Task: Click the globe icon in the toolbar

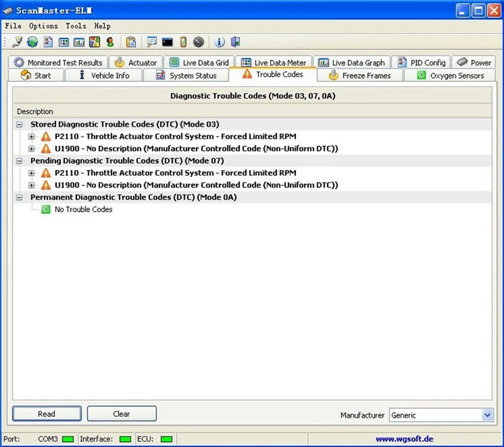Action: [x=32, y=42]
